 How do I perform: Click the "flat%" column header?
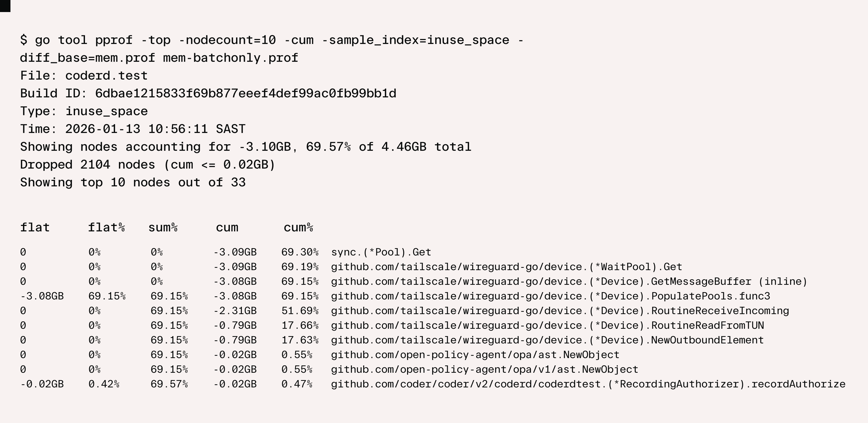tap(106, 228)
